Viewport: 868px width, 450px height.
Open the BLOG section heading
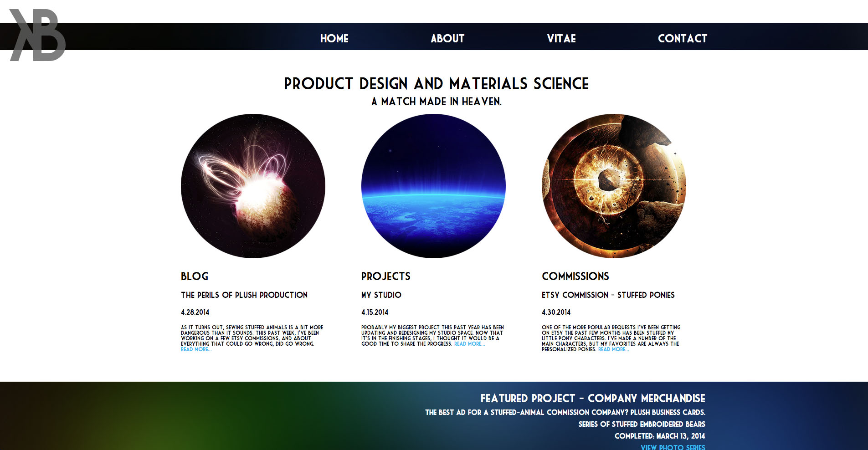(x=194, y=276)
